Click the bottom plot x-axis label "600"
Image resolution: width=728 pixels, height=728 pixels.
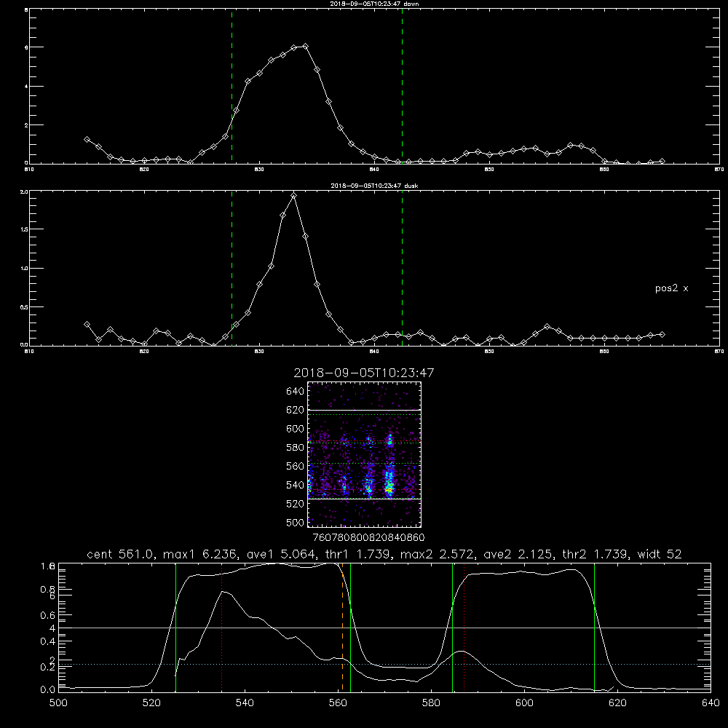524,703
